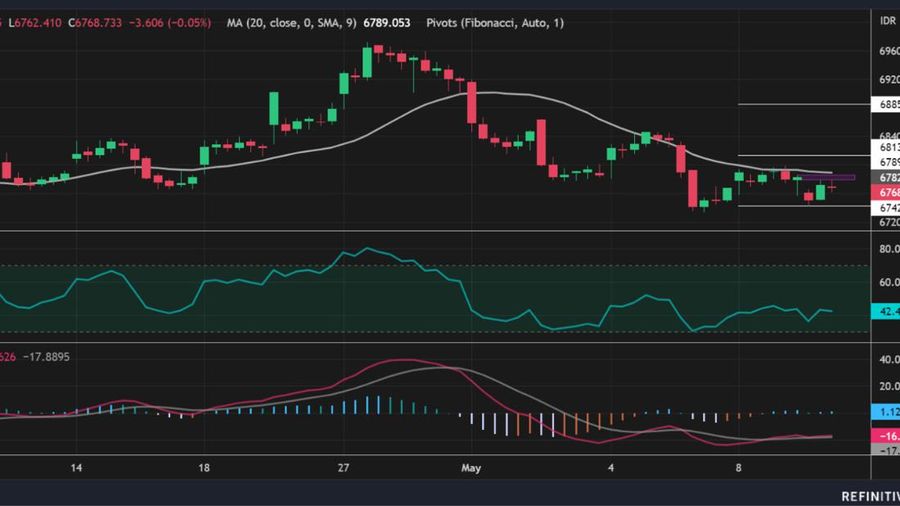Click the MACD value -17.8895

point(46,357)
